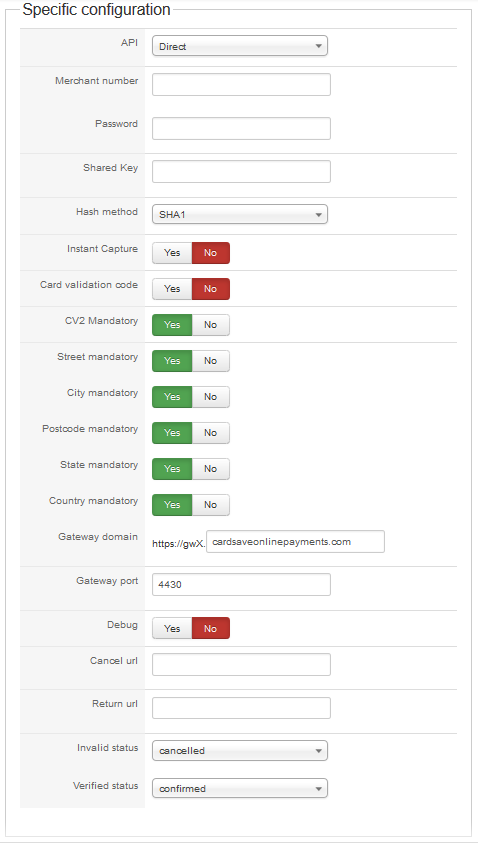This screenshot has height=843, width=478.
Task: Click the Merchant number input field
Action: (241, 84)
